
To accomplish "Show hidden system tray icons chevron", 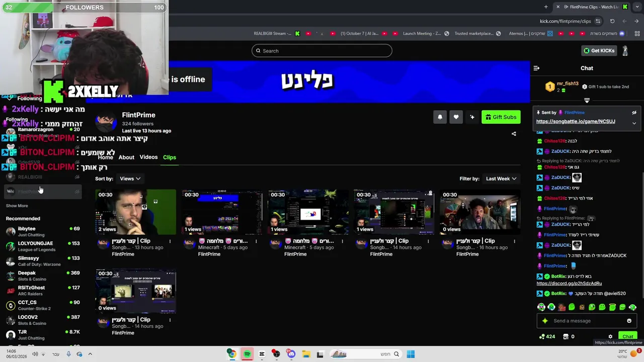I will click(90, 354).
